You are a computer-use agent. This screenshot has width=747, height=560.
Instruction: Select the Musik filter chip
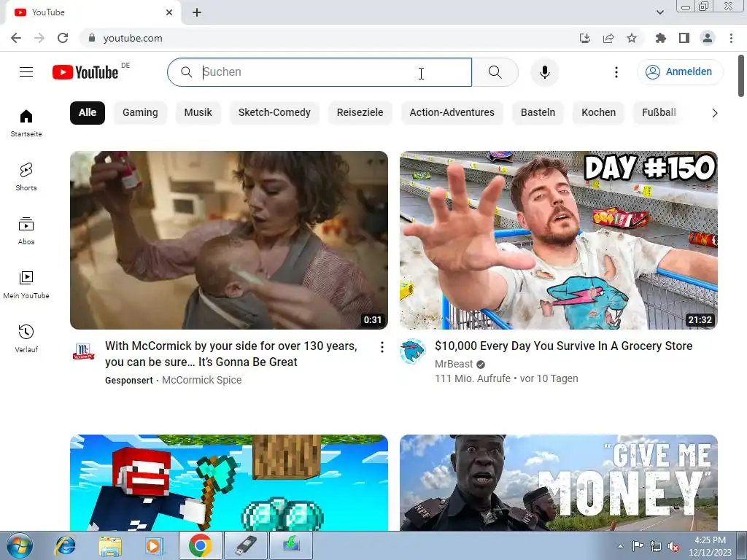coord(198,112)
